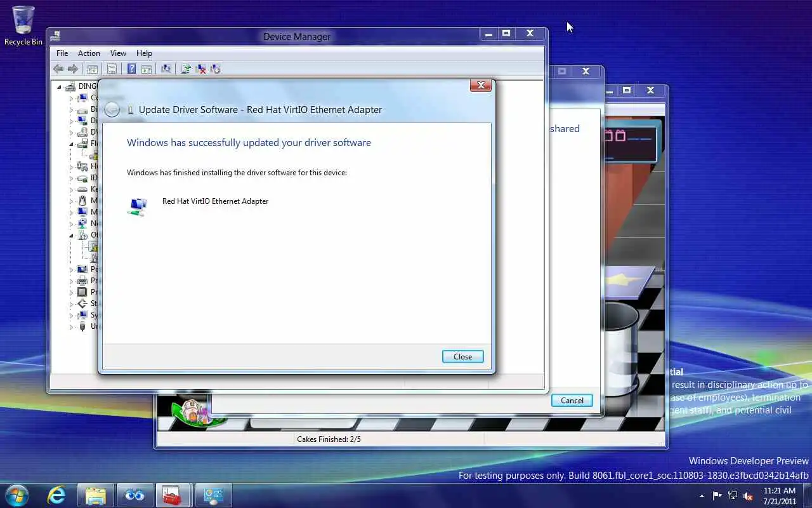Click the Control Panel taskbar icon
Screen dimensions: 812x508
[213, 495]
